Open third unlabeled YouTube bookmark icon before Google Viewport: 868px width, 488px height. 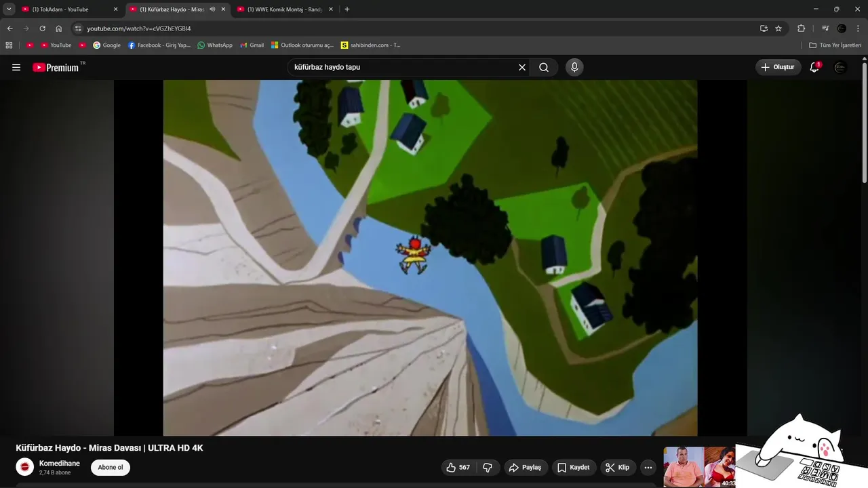click(x=83, y=45)
